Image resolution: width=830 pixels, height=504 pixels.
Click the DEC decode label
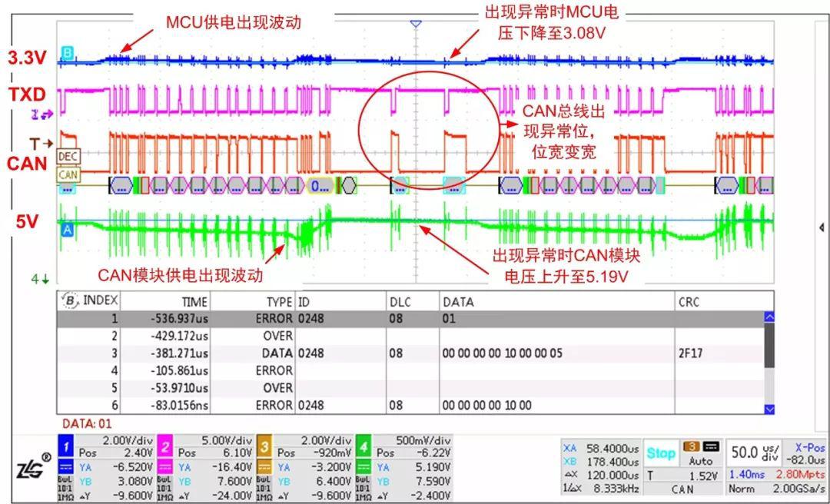pos(68,156)
